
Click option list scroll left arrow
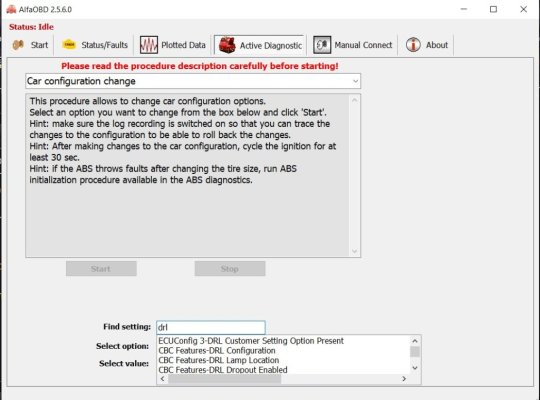point(163,379)
